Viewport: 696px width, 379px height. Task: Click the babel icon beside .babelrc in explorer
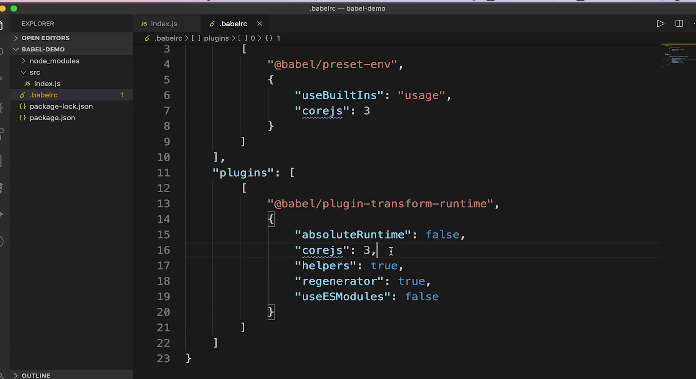click(x=22, y=95)
